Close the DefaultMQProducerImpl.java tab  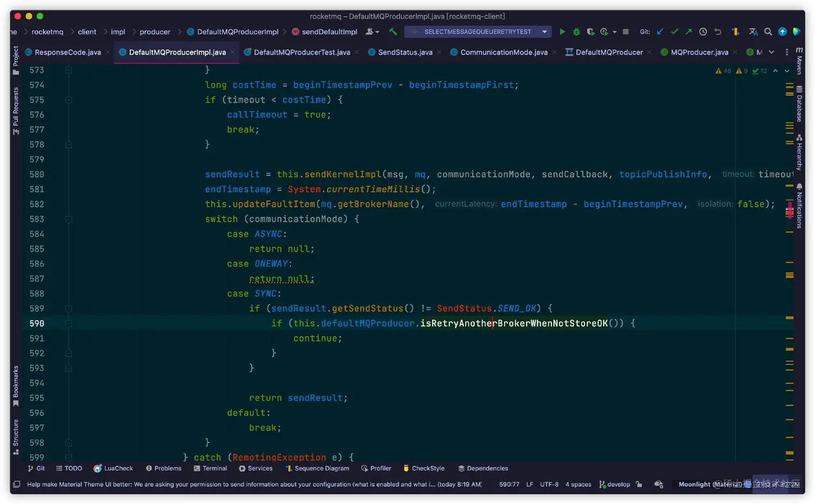[233, 52]
